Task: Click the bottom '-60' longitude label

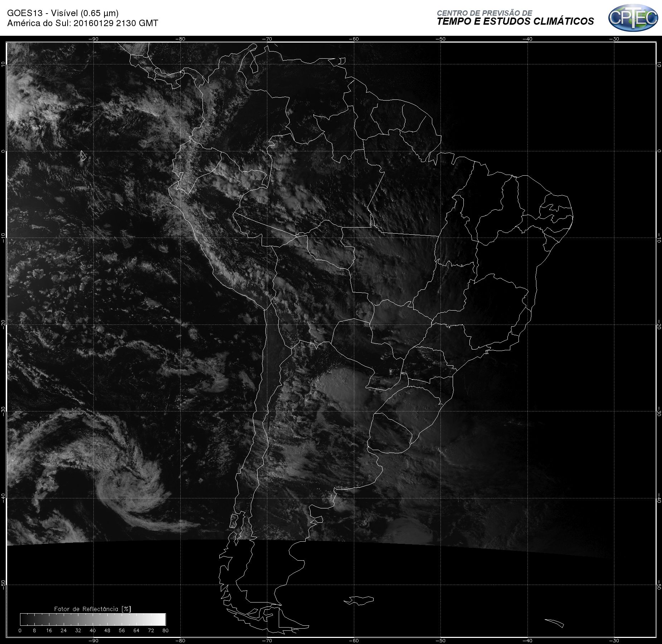Action: [x=354, y=640]
